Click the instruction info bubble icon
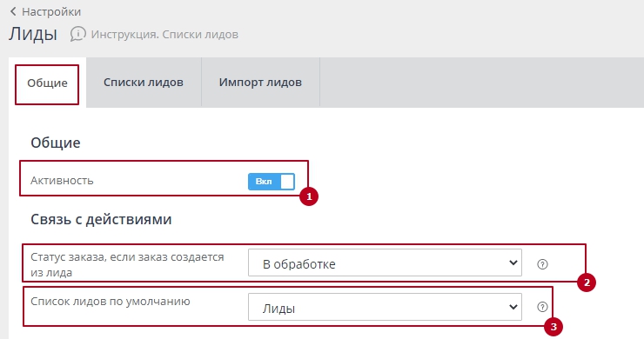This screenshot has width=644, height=339. (77, 34)
